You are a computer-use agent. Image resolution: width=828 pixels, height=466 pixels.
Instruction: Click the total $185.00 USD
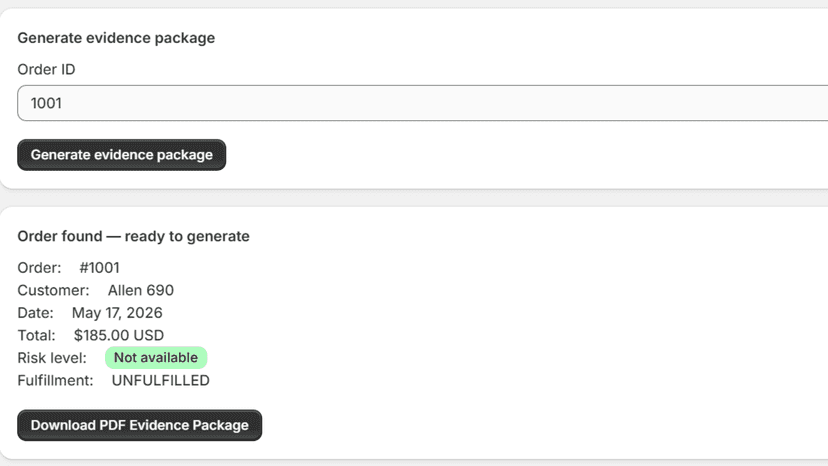[119, 335]
